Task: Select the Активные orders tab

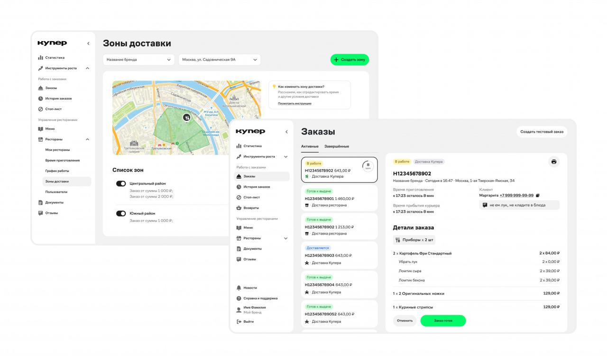Action: 310,146
